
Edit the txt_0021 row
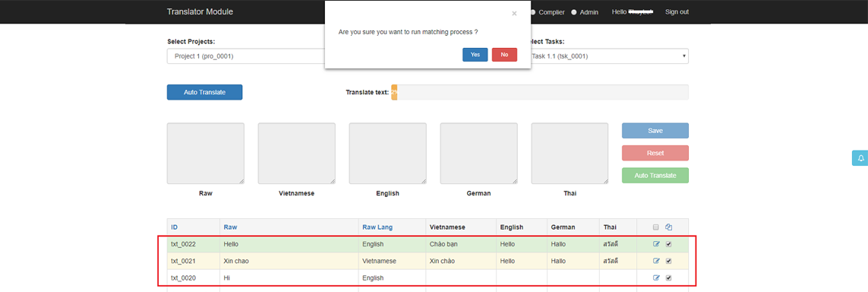(x=657, y=260)
